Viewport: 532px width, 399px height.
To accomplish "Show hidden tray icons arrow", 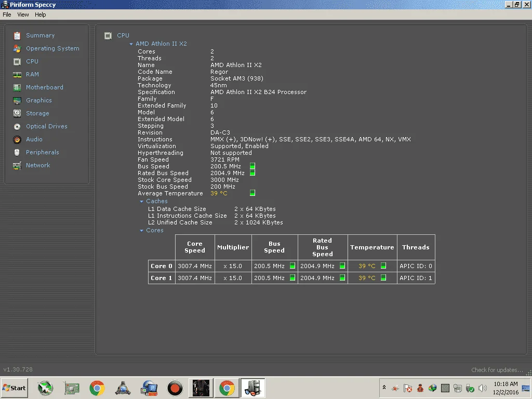I will click(x=384, y=387).
